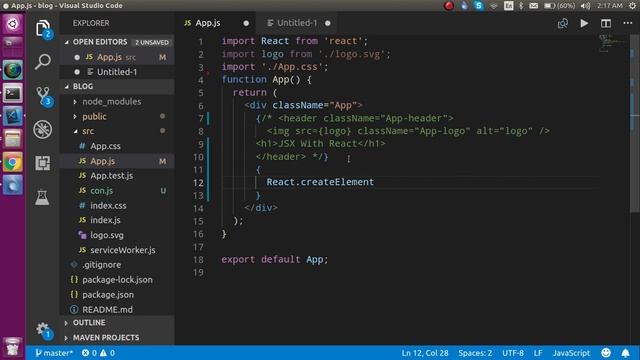The width and height of the screenshot is (640, 360).
Task: Run code with the play icon
Action: 584,23
